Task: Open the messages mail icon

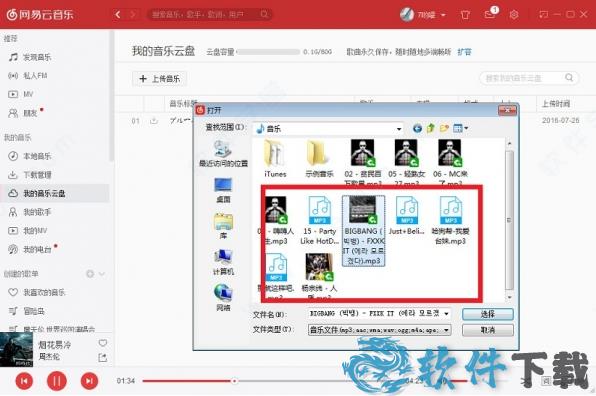Action: point(490,14)
